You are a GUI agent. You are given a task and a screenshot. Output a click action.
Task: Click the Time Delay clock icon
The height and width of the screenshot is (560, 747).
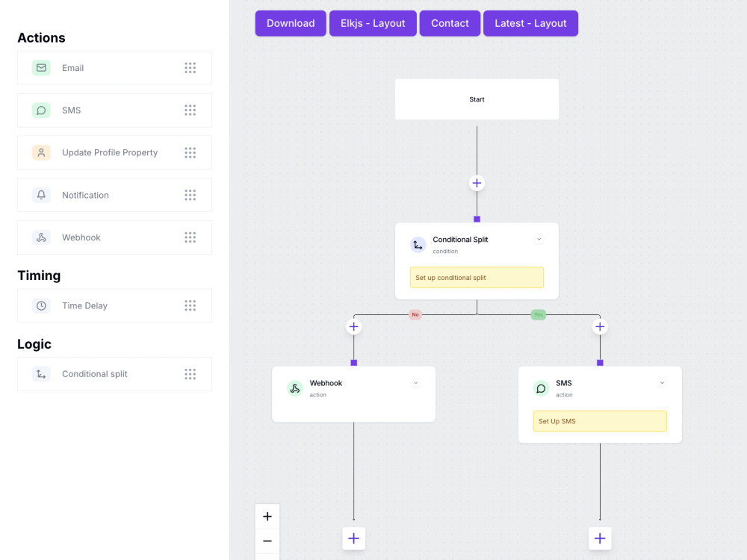point(41,305)
